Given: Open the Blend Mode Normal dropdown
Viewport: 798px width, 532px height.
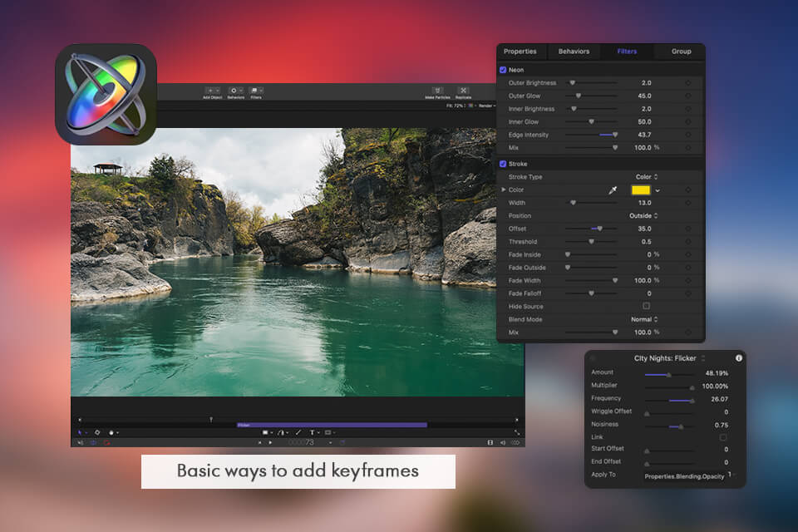Looking at the screenshot, I should (x=644, y=320).
